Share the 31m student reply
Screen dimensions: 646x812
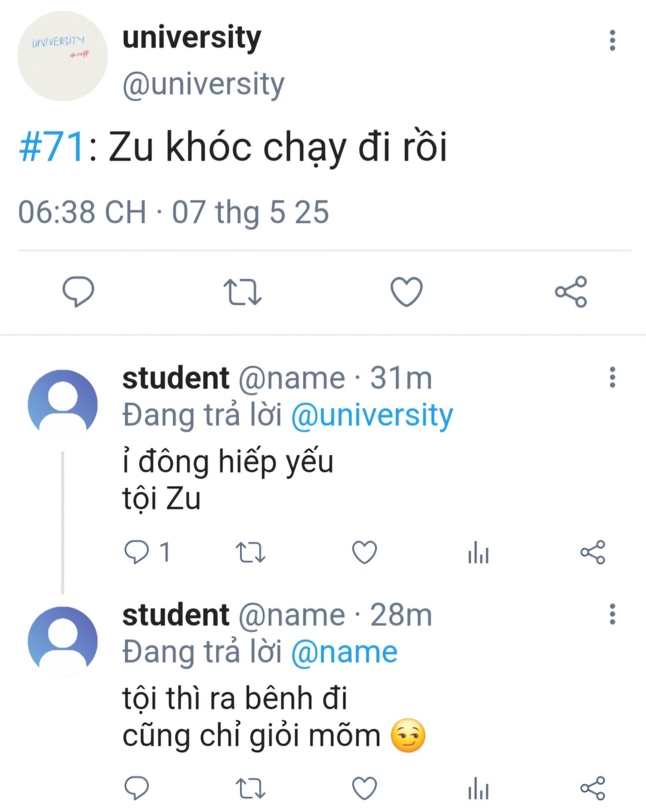click(593, 552)
